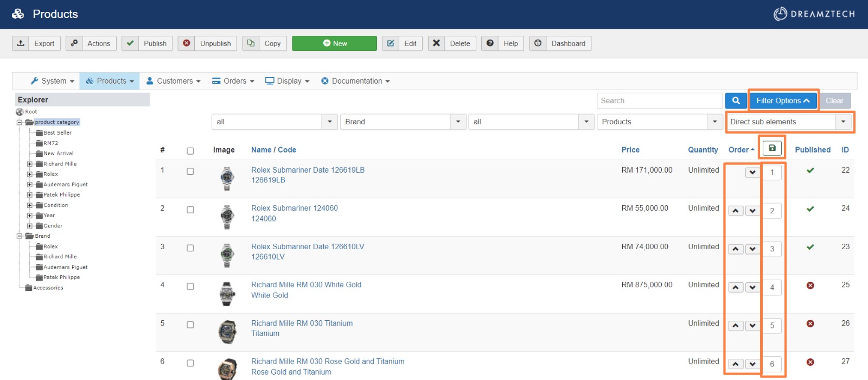The width and height of the screenshot is (868, 380).
Task: Click the Search text field
Action: click(660, 100)
